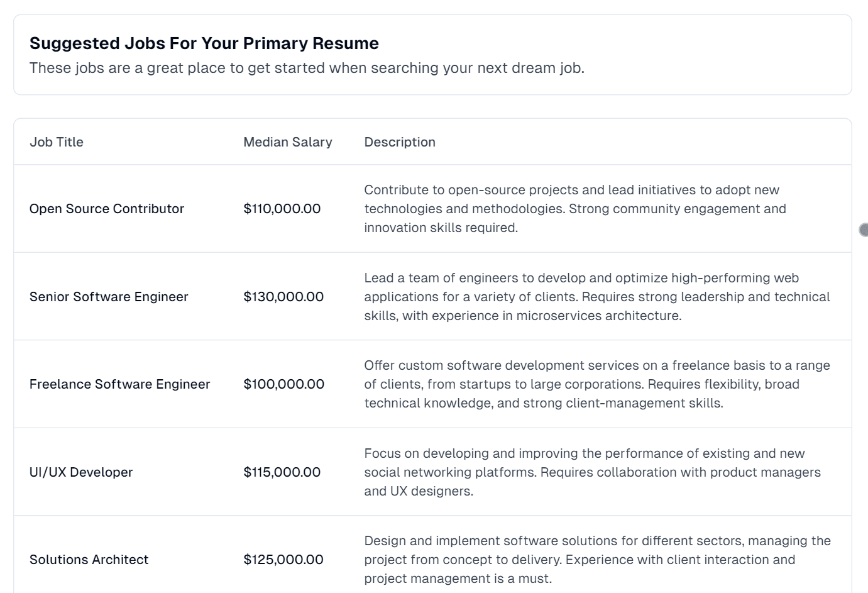Select the Senior Software Engineer job title

(109, 297)
